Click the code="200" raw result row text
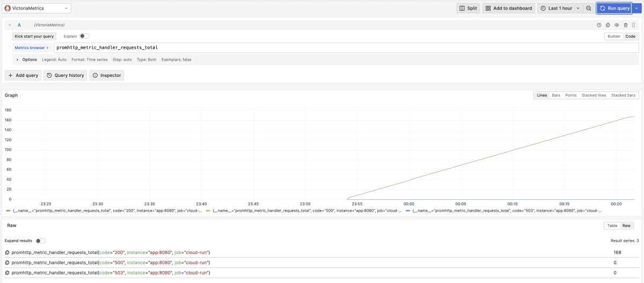Screen dimensions: 644x283 click(111, 252)
